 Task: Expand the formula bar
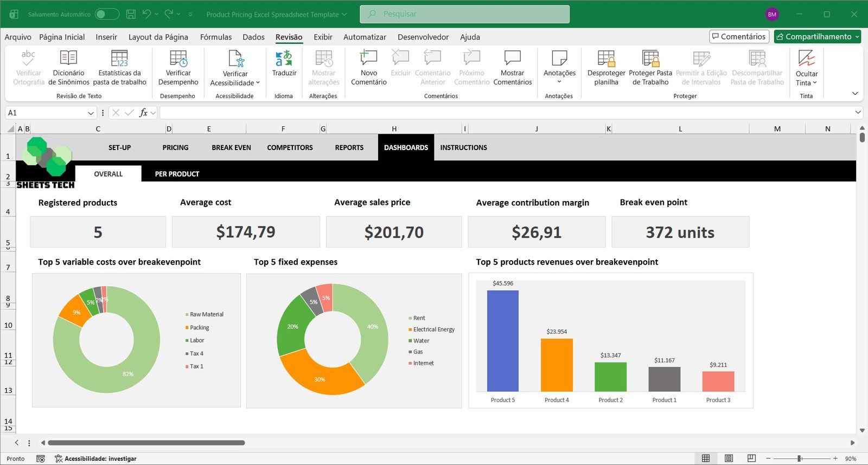coord(858,112)
